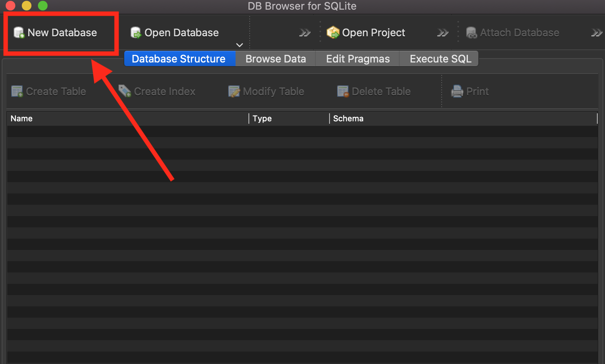Click the New Database icon

(x=19, y=33)
